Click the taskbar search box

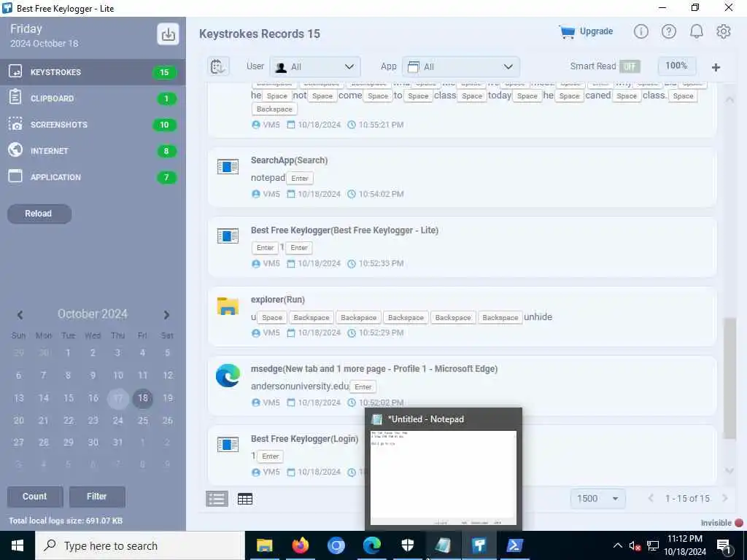pyautogui.click(x=139, y=545)
